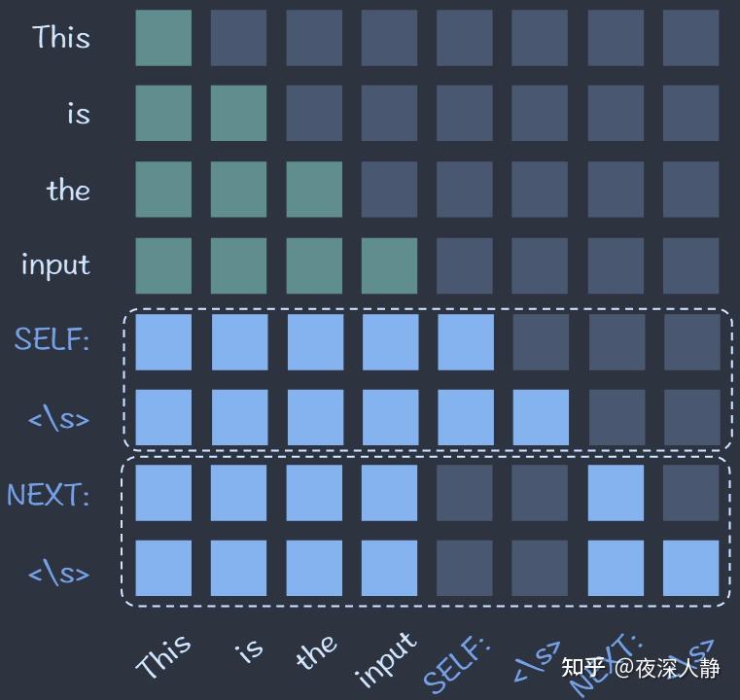
Task: Click the 'input' column label at bottom
Action: [x=386, y=658]
